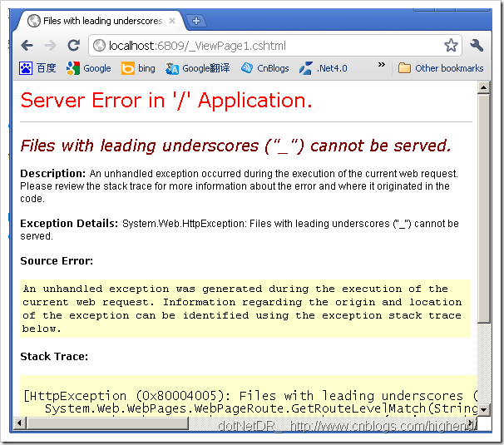
Task: Click the italic 'Files with leading underscores' heading
Action: (235, 146)
